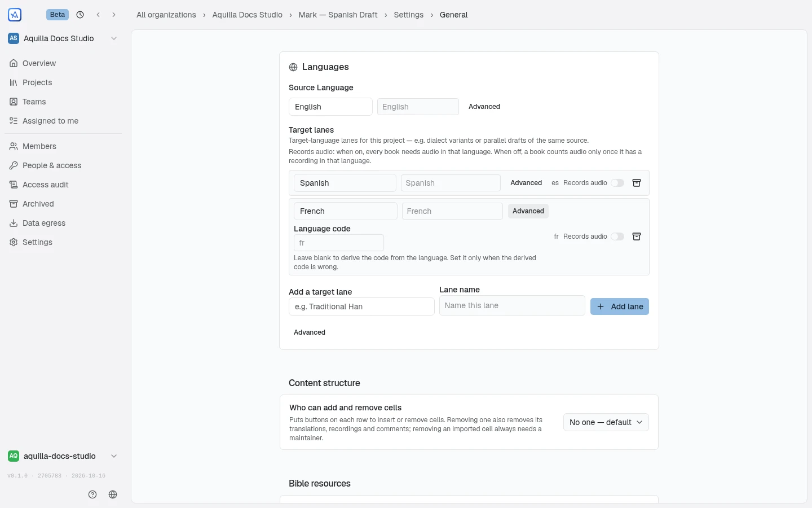Open the history clock icon
The image size is (812, 508).
pyautogui.click(x=80, y=15)
